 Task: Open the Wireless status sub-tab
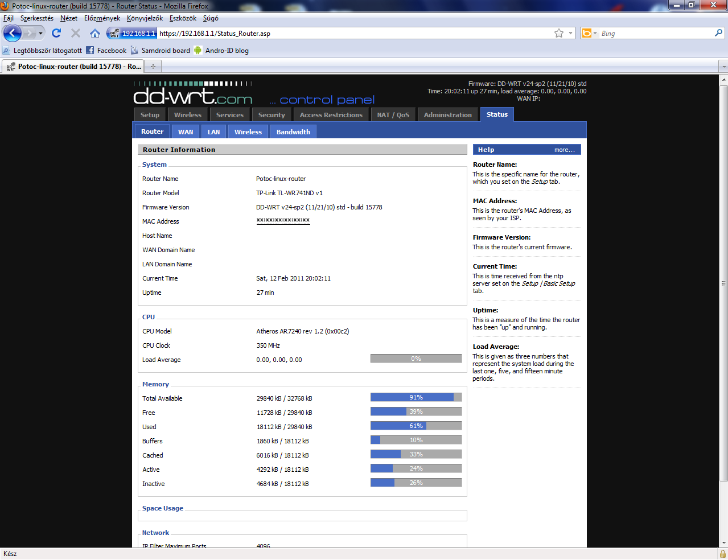(248, 132)
